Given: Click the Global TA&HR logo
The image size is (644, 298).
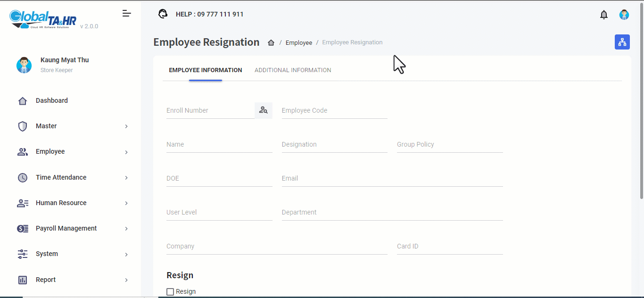Looking at the screenshot, I should pos(43,19).
